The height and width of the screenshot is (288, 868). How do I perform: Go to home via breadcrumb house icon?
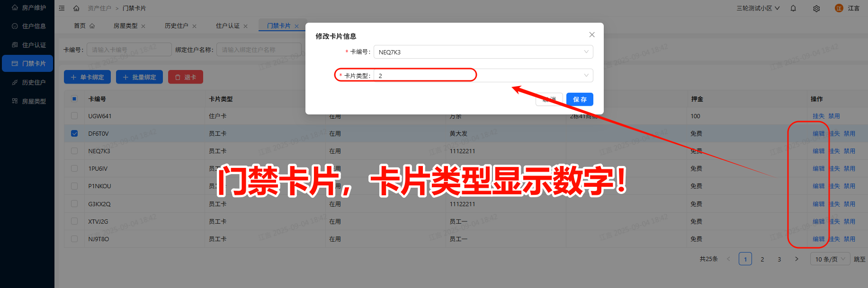76,8
